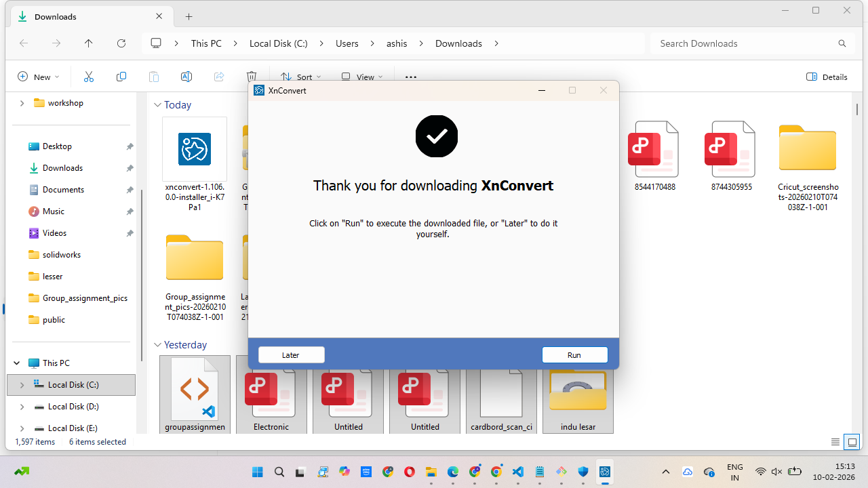
Task: Open the New dropdown in File Explorer
Action: 39,77
